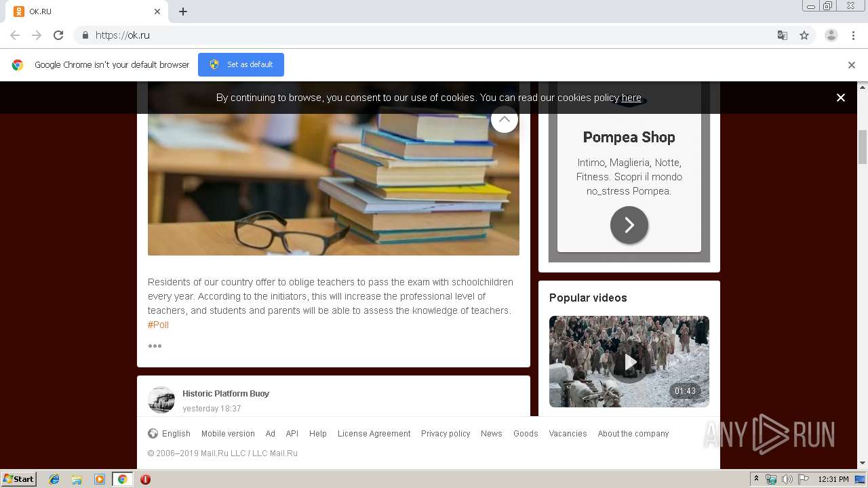Open the API footer link
Image resolution: width=868 pixels, height=488 pixels.
pos(292,434)
